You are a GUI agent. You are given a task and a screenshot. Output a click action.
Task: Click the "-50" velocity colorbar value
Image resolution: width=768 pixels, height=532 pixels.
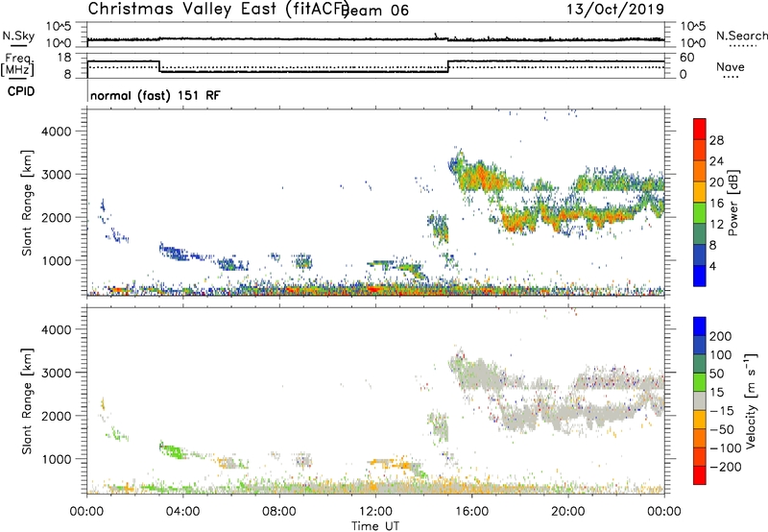[722, 430]
